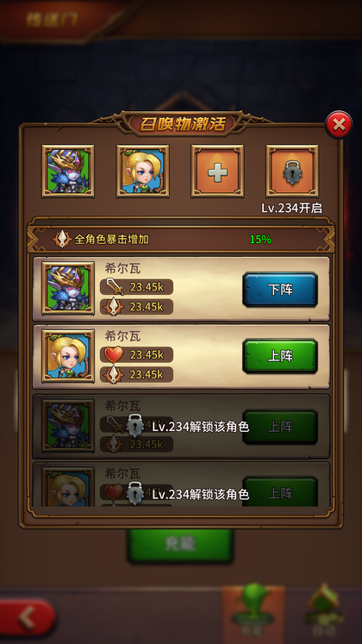Select the first slot purple horned summon portrait

(68, 171)
